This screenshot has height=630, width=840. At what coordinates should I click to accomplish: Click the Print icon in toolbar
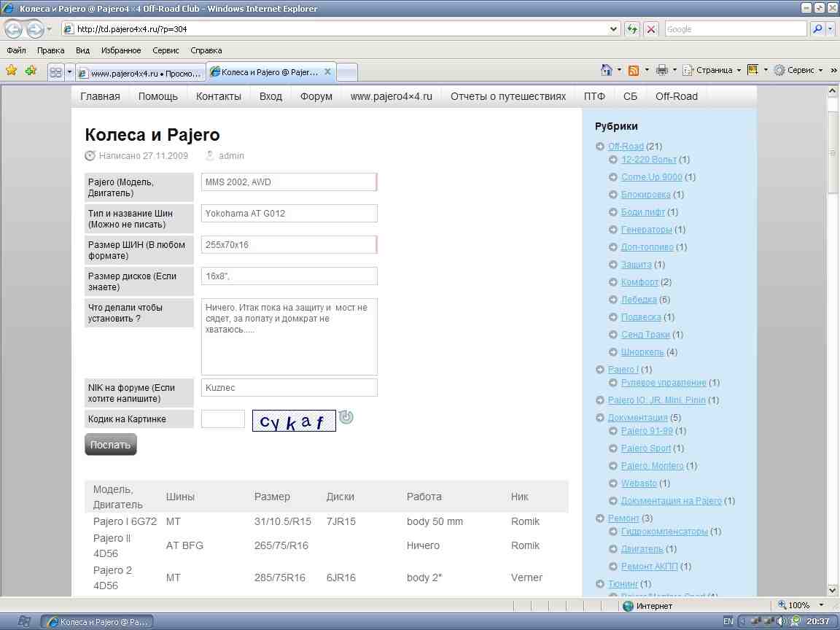pyautogui.click(x=661, y=70)
